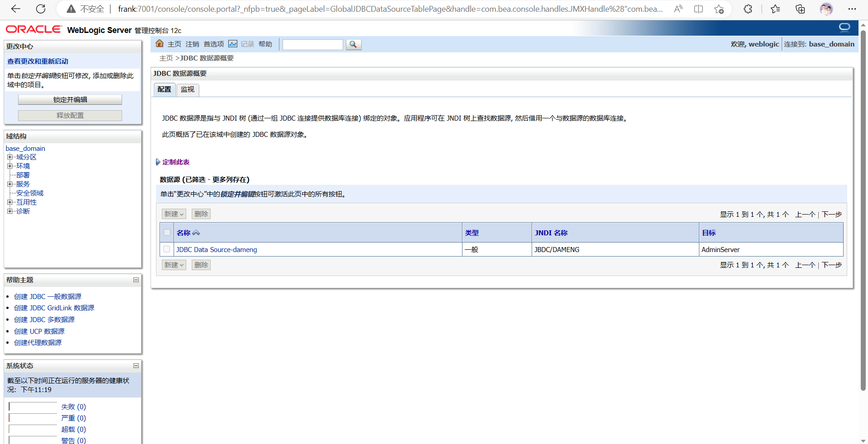The image size is (868, 444).
Task: Sort by the 目标 column header
Action: [x=708, y=233]
